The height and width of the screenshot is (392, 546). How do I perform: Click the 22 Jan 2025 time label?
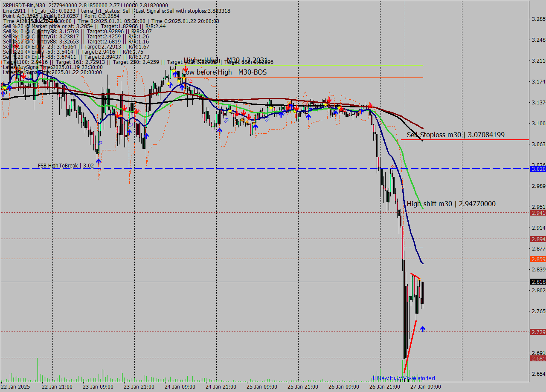click(x=16, y=387)
